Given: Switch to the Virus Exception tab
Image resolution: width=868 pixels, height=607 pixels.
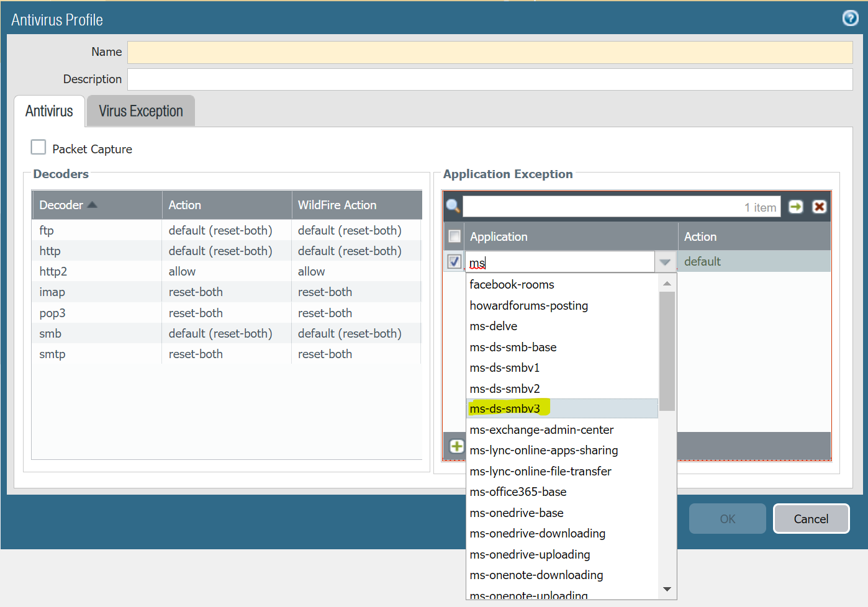Looking at the screenshot, I should tap(141, 111).
